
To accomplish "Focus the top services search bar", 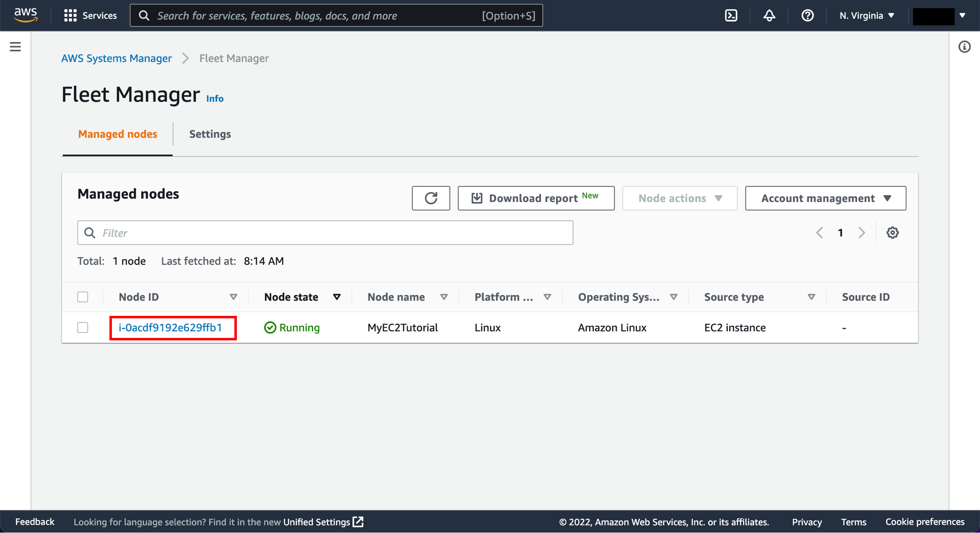I will pos(336,16).
